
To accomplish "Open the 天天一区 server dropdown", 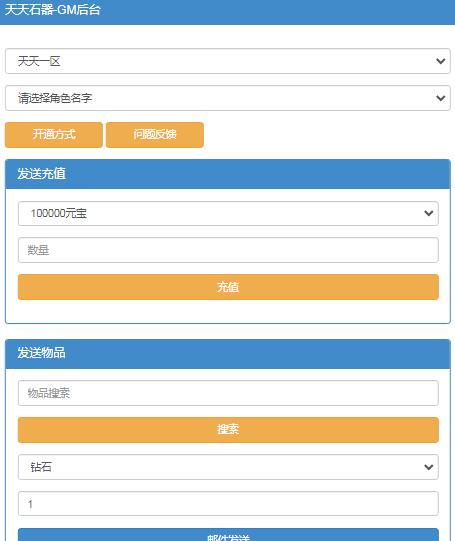I will 228,61.
